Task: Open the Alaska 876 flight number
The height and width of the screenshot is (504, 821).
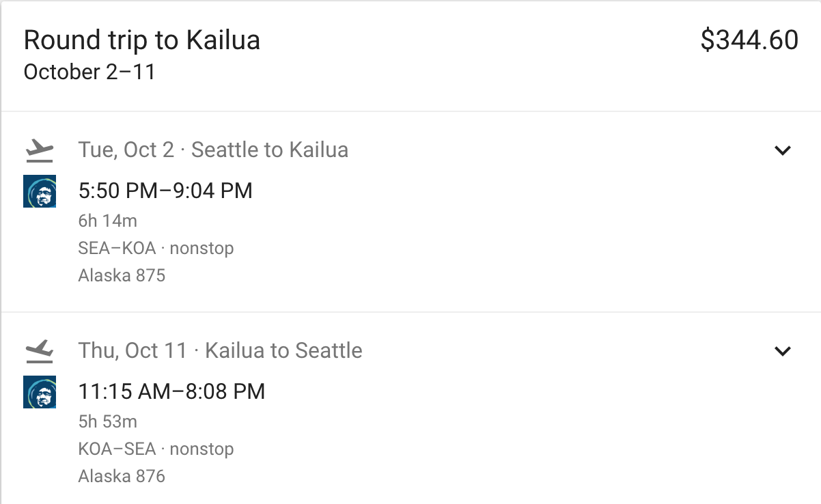Action: [x=122, y=476]
